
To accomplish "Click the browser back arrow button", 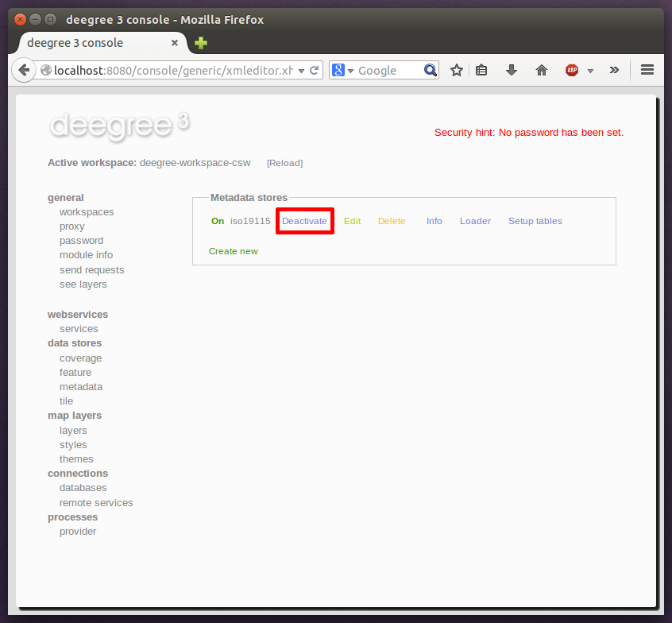I will pyautogui.click(x=24, y=70).
